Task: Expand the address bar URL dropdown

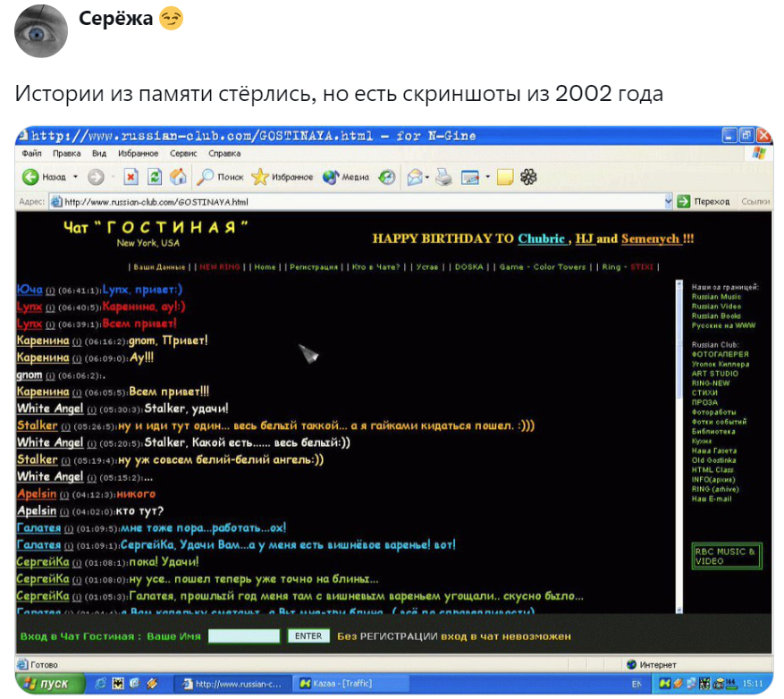Action: tap(668, 202)
